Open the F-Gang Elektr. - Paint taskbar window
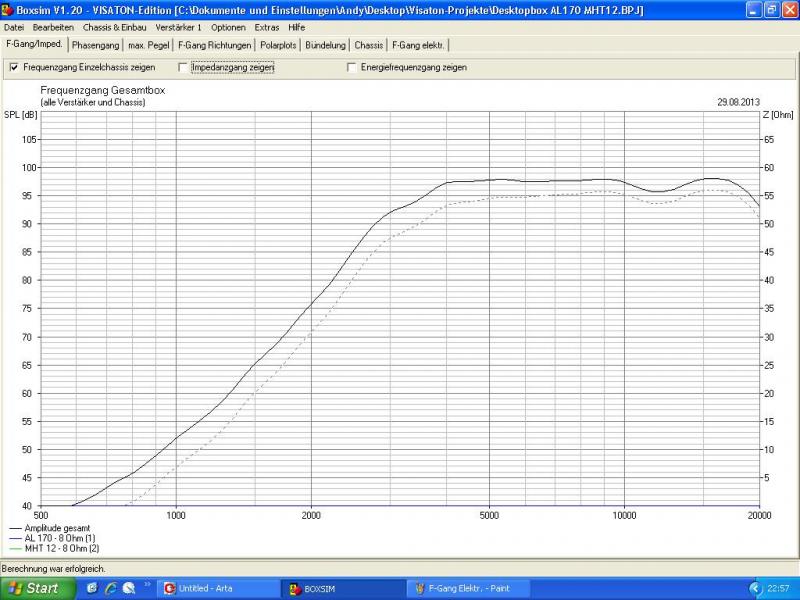 pos(468,588)
